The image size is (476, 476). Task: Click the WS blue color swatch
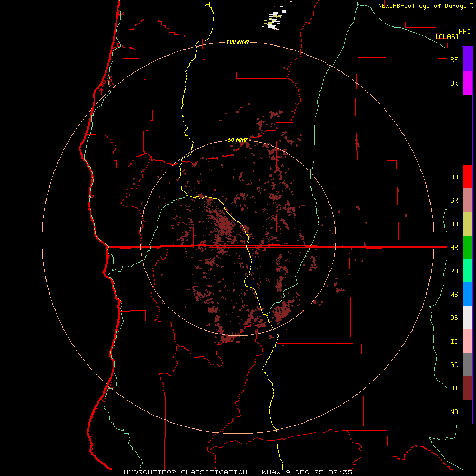point(467,294)
